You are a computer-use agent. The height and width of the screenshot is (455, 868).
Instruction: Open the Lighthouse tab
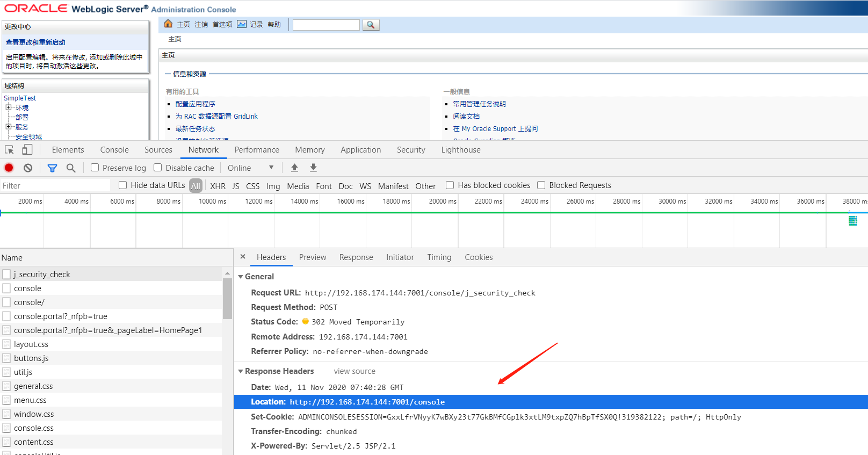[x=461, y=150]
